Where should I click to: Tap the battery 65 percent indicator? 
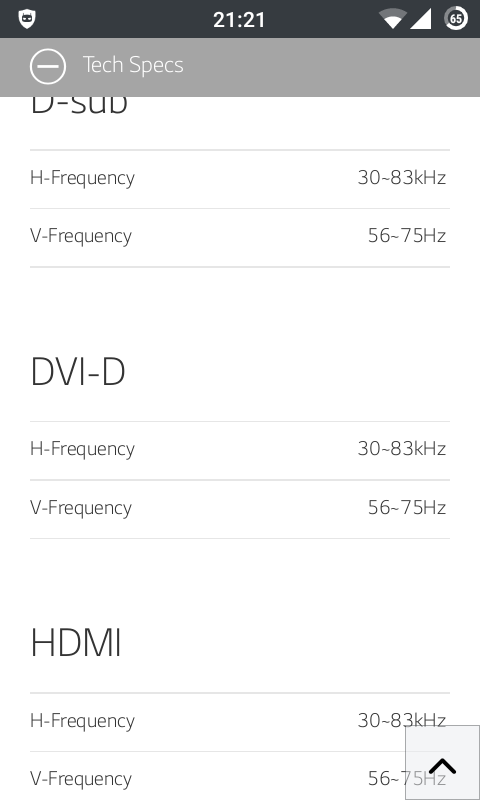click(x=456, y=19)
